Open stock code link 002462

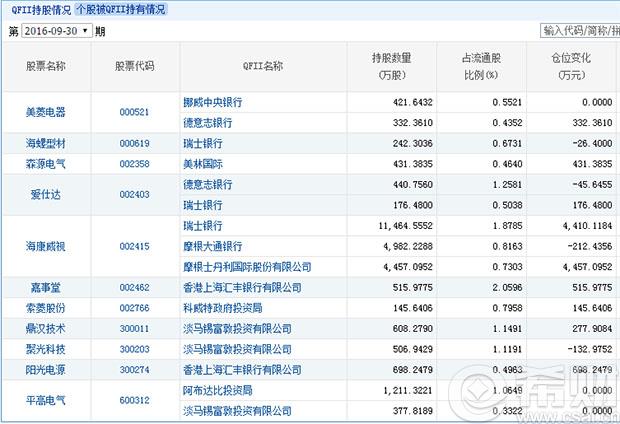134,288
